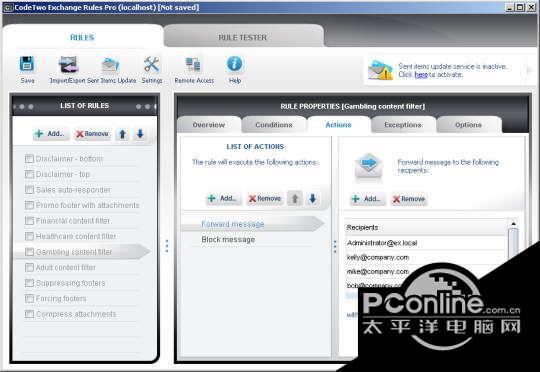Remove the selected rule
Image resolution: width=540 pixels, height=372 pixels.
(92, 134)
